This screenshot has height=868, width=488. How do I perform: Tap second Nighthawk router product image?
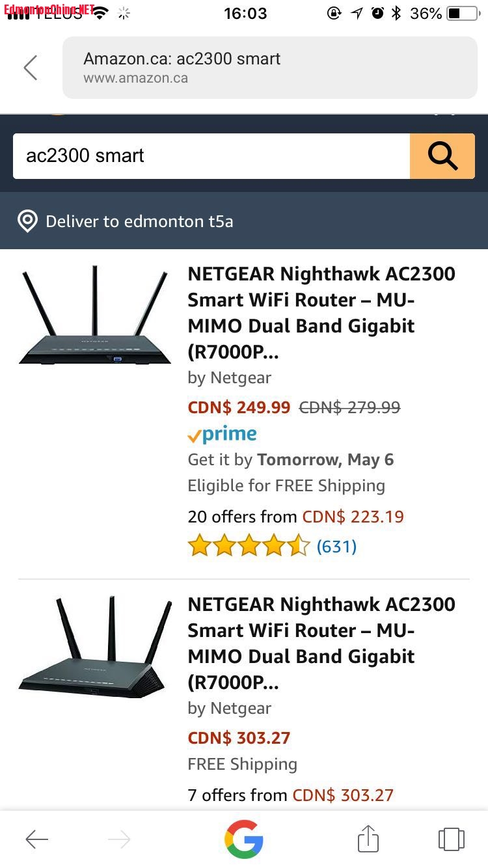point(95,647)
